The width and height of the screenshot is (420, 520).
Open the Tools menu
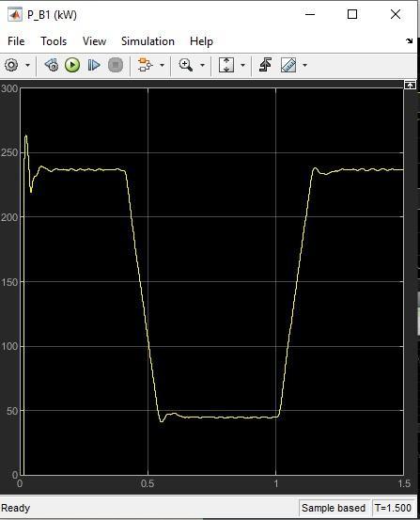(x=54, y=41)
